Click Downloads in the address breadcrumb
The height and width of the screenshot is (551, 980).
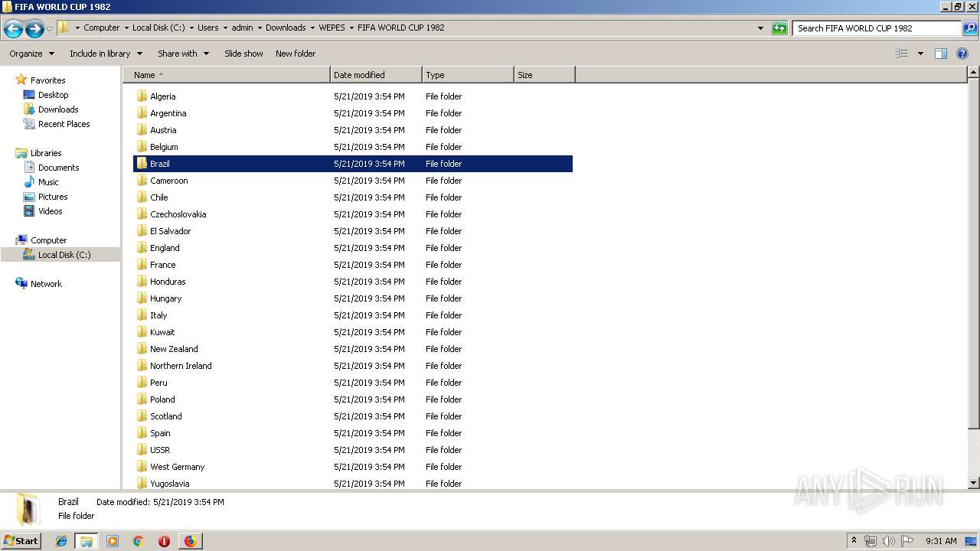pos(286,28)
